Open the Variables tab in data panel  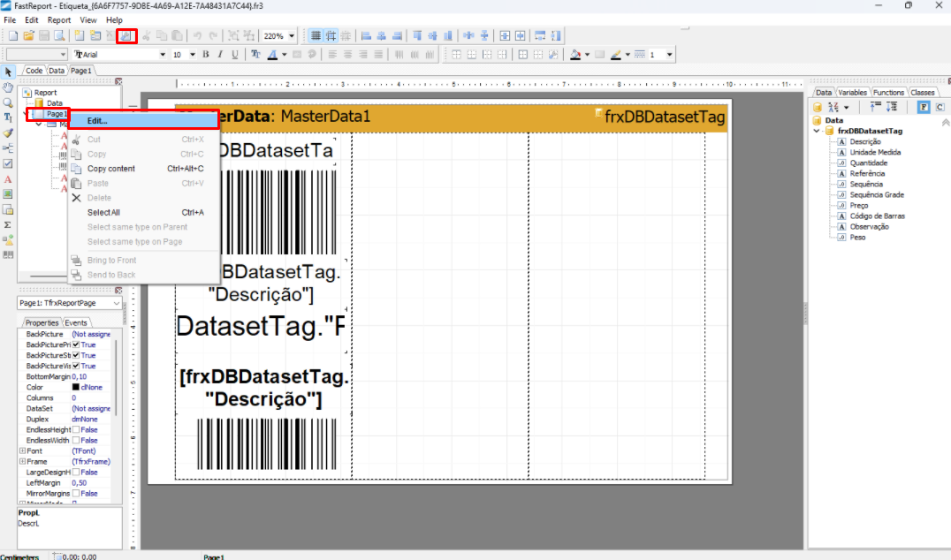[852, 92]
